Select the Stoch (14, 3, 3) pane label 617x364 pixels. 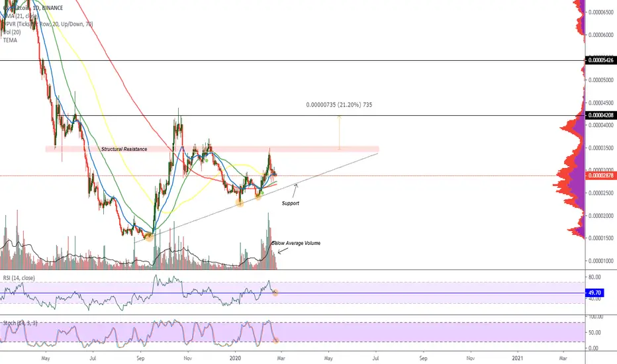coord(20,323)
